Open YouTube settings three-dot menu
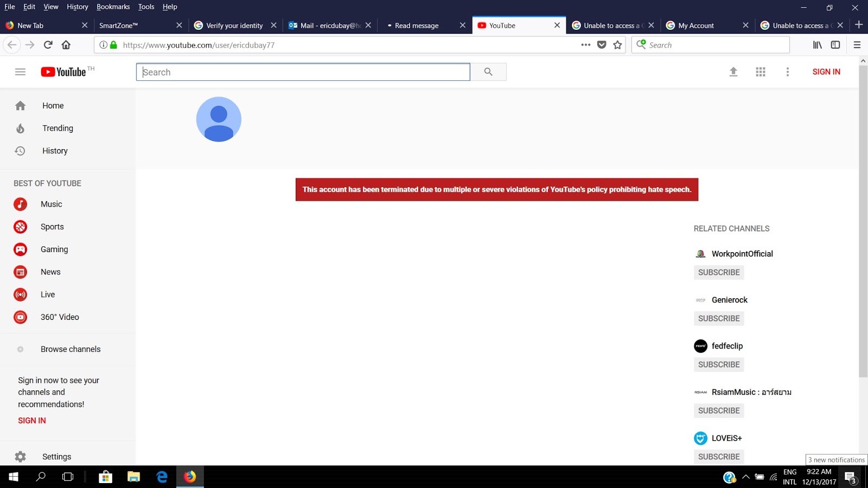The image size is (868, 488). 788,72
